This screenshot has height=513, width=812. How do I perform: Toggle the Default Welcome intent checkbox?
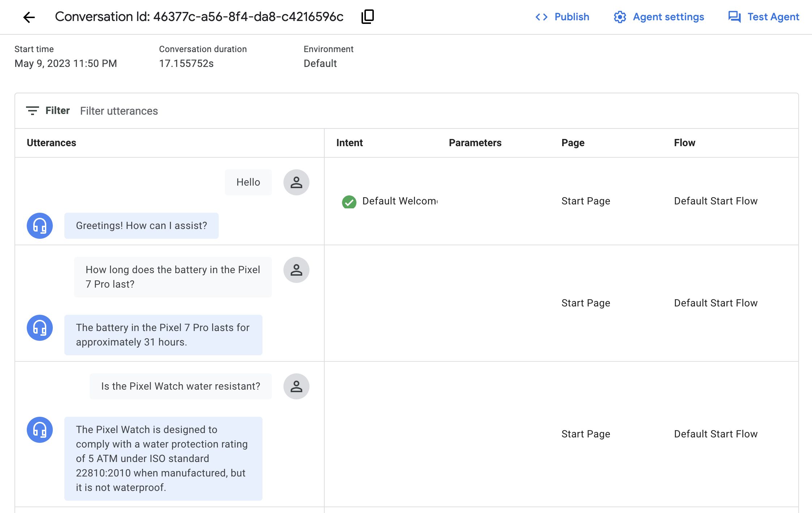349,201
